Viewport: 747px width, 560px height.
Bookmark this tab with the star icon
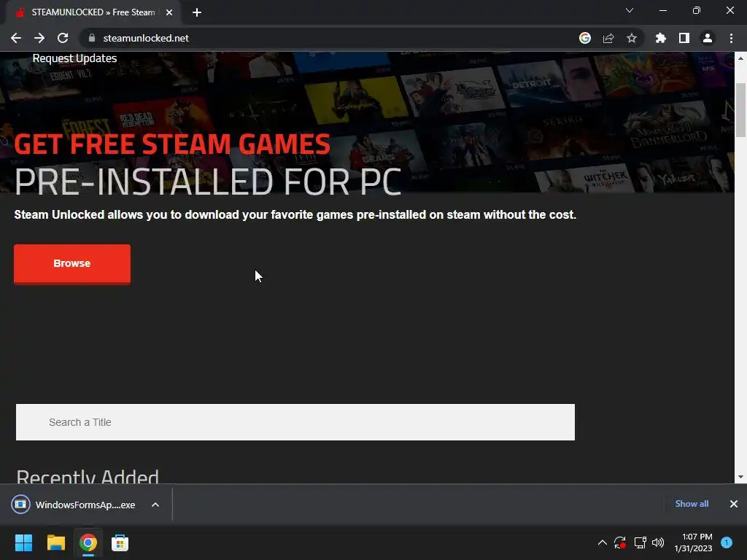[x=632, y=38]
